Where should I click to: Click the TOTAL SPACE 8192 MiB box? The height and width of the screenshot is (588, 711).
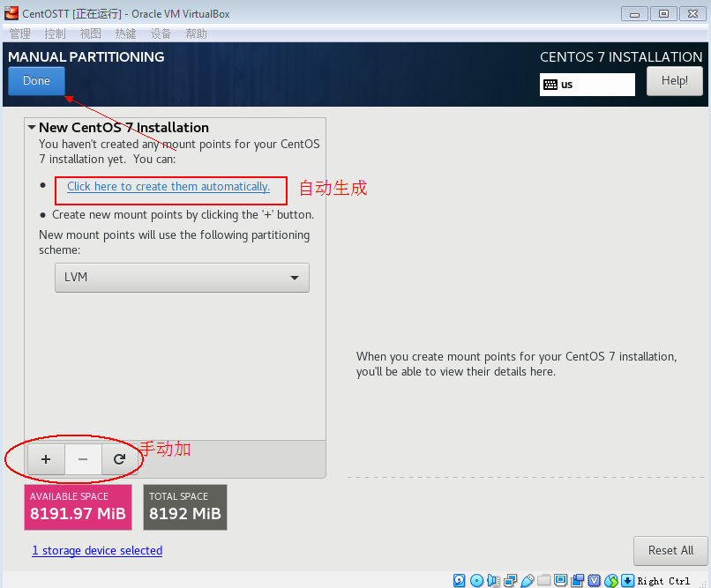(x=185, y=508)
